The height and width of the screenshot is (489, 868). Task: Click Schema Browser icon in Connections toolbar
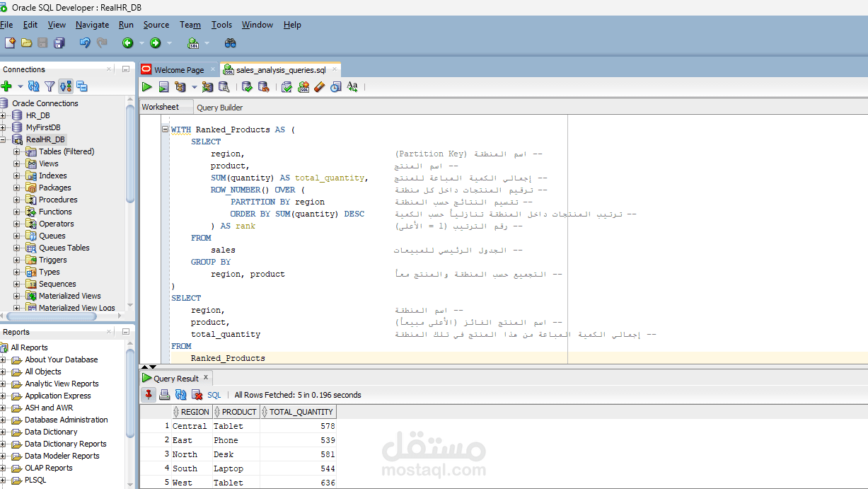pos(82,86)
